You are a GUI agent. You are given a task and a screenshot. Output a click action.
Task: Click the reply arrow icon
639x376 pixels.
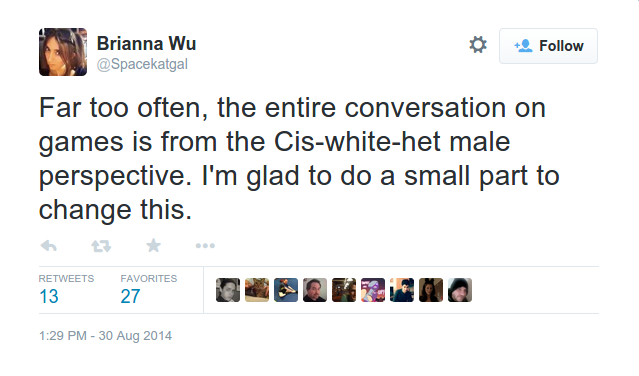point(48,246)
